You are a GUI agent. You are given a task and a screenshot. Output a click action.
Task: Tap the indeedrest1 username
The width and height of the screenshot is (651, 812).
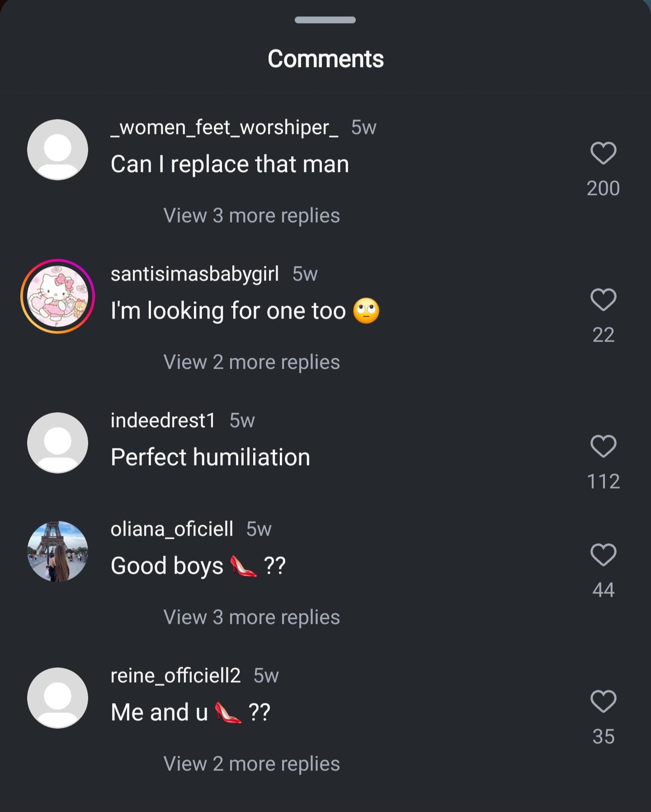tap(163, 421)
